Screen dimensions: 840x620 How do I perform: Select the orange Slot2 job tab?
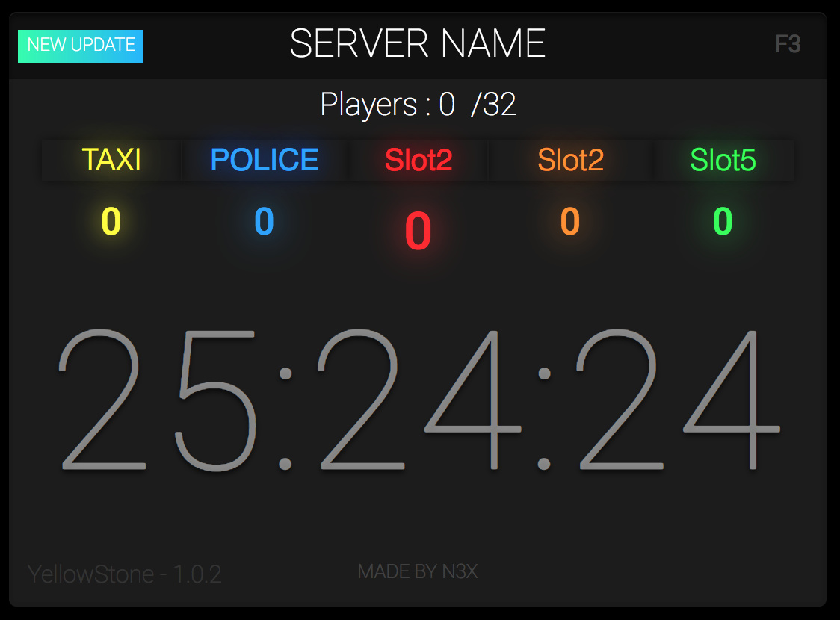click(x=570, y=160)
